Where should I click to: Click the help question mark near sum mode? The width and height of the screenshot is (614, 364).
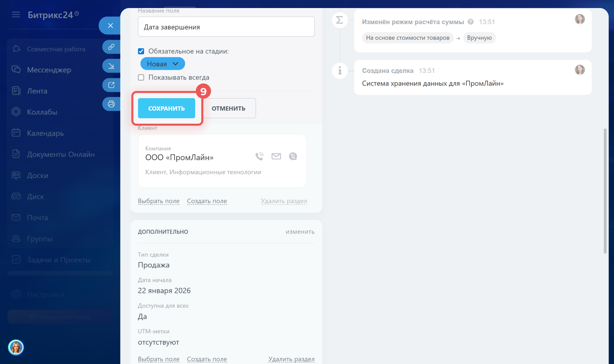(470, 22)
